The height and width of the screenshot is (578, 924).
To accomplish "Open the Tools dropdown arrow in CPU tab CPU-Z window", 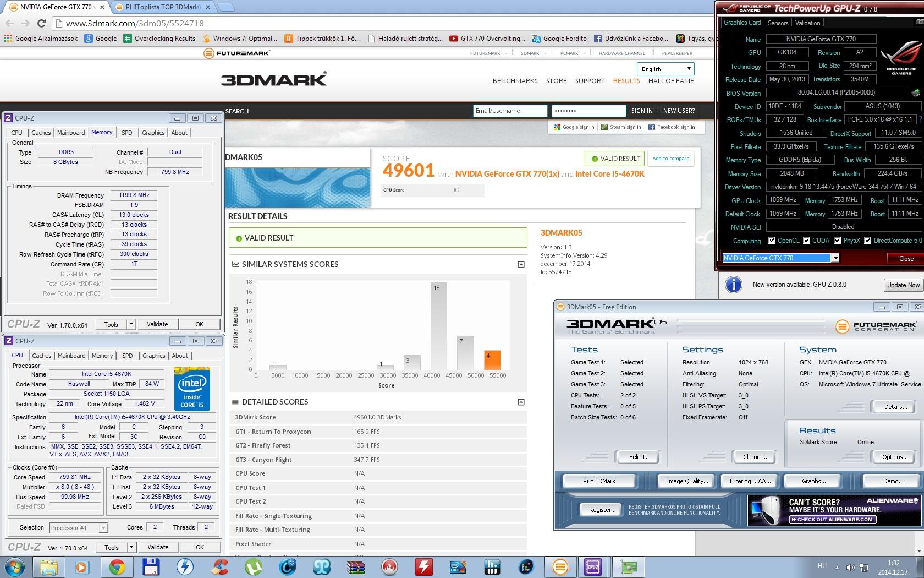I will click(x=131, y=547).
